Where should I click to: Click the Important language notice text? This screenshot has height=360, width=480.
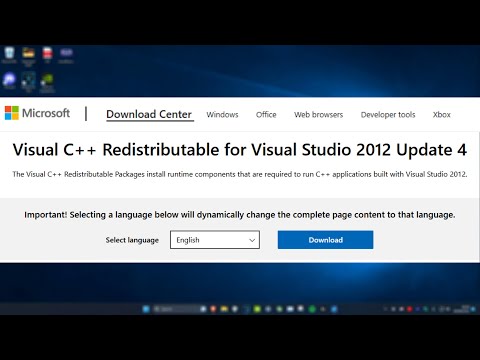coord(240,215)
